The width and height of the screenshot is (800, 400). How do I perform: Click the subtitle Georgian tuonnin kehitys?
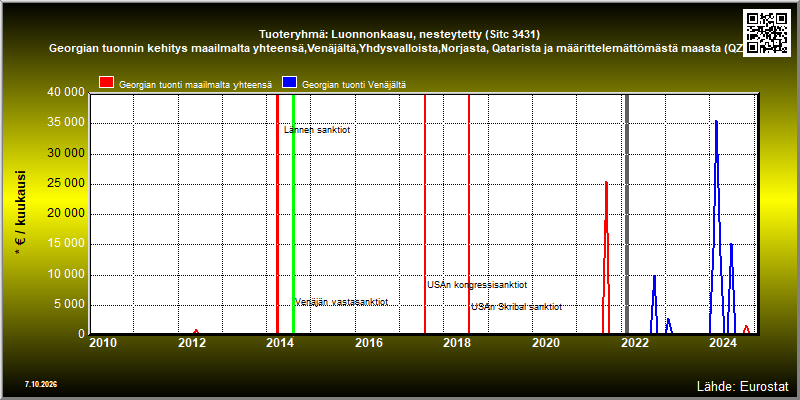click(395, 48)
